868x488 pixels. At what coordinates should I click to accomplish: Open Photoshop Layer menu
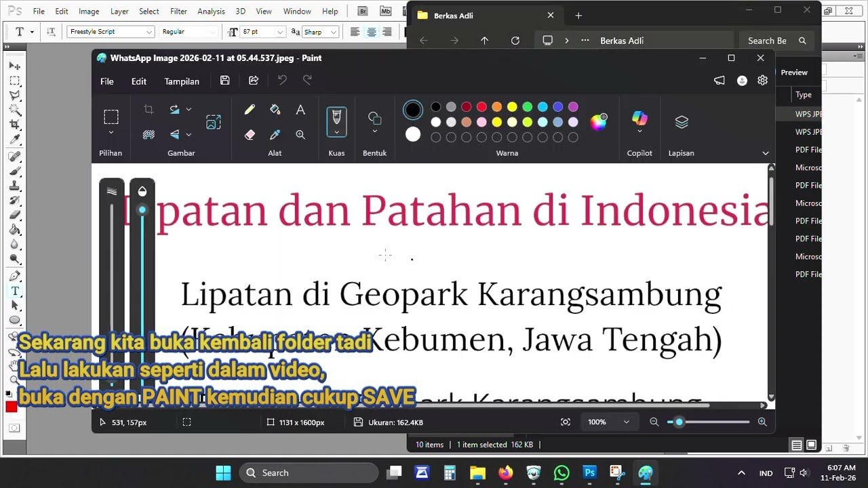pos(119,12)
